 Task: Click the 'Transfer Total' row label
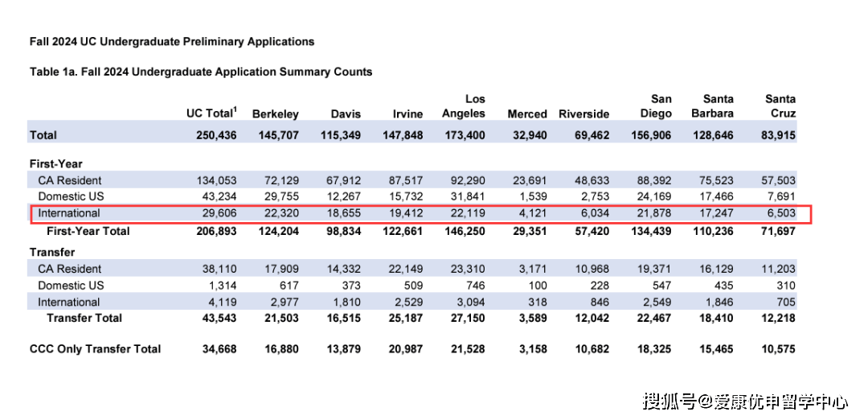[x=84, y=318]
